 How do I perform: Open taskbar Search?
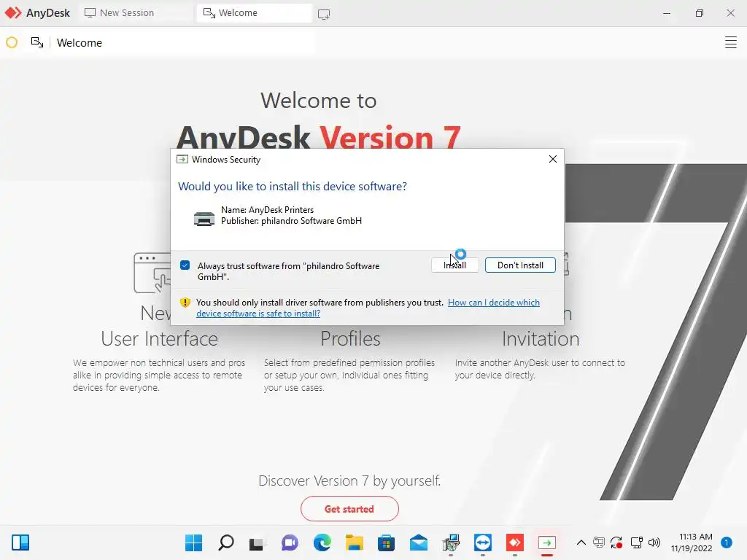(226, 542)
